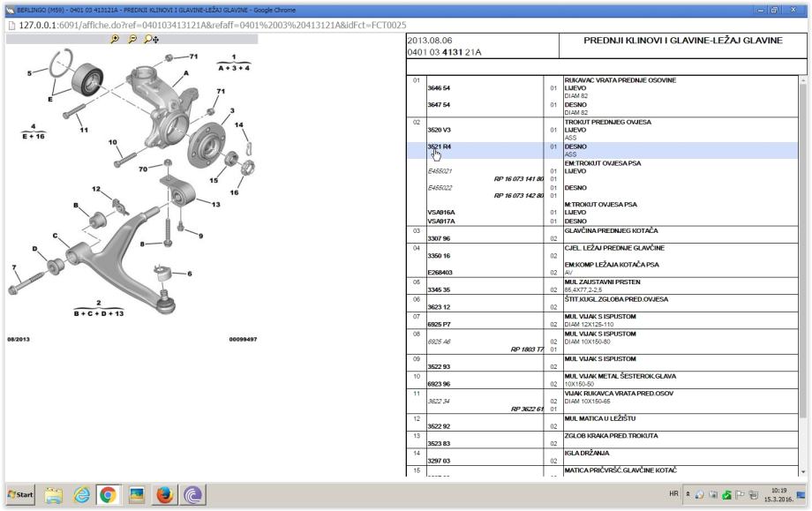
Task: Click assembly label A + 3 + 4
Action: click(x=234, y=68)
